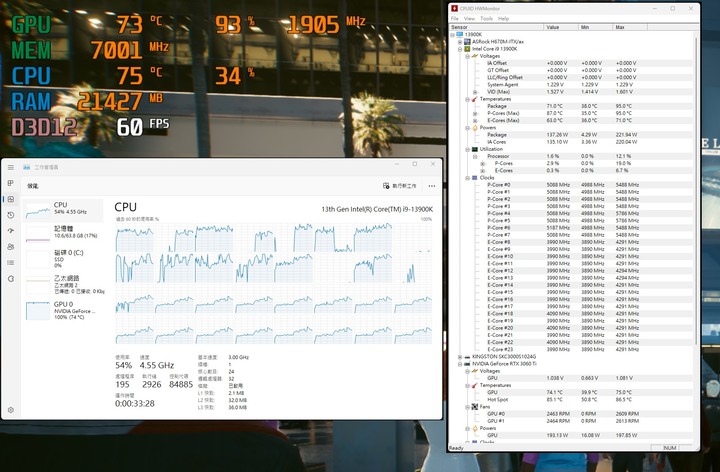This screenshot has width=720, height=472.
Task: Open Startup apps icon in Task Manager sidebar
Action: click(11, 231)
